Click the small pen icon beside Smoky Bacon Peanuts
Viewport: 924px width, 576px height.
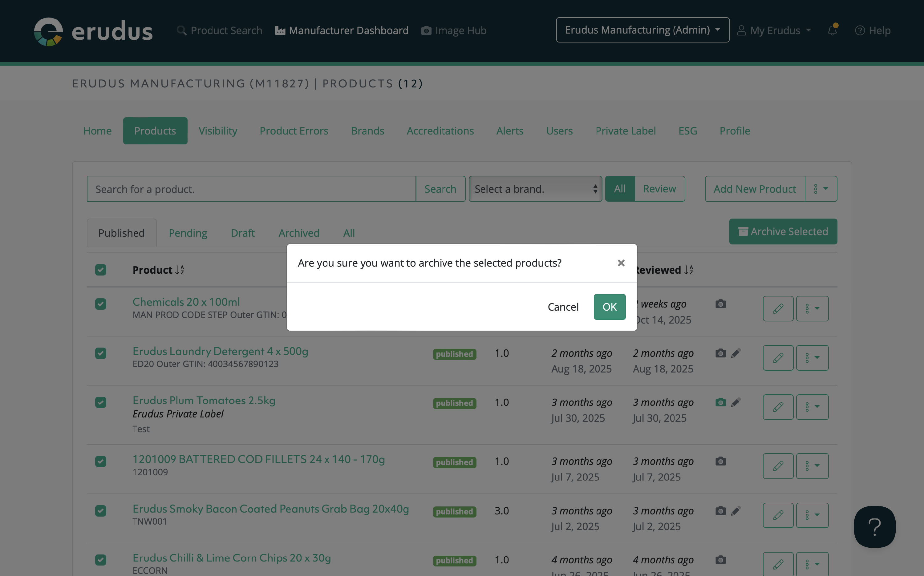pyautogui.click(x=736, y=510)
